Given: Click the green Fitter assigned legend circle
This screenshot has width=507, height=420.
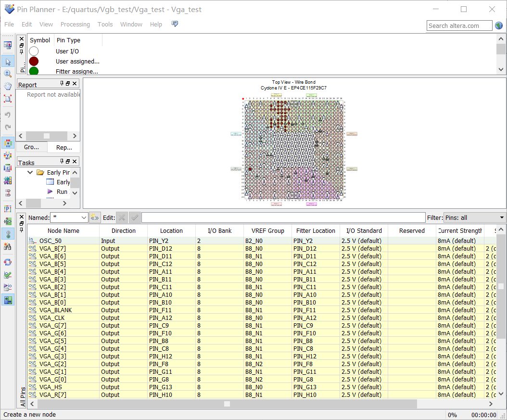Looking at the screenshot, I should coord(34,71).
